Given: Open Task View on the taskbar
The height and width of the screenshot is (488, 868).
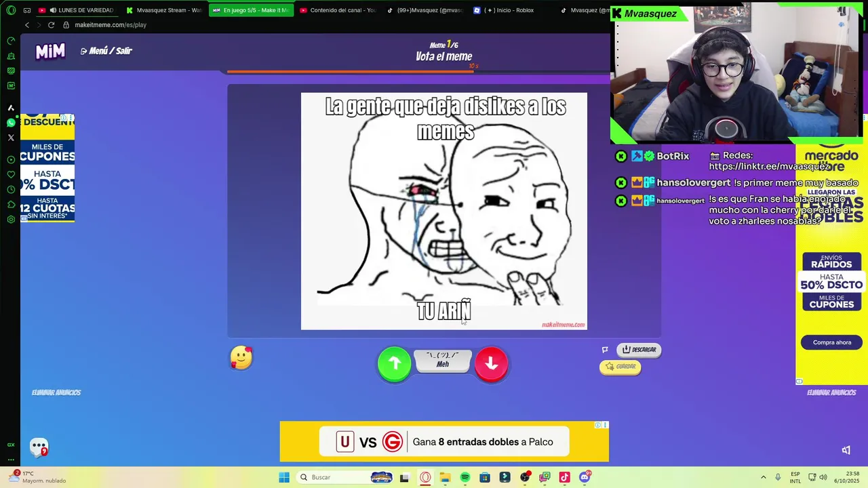Looking at the screenshot, I should tap(405, 477).
